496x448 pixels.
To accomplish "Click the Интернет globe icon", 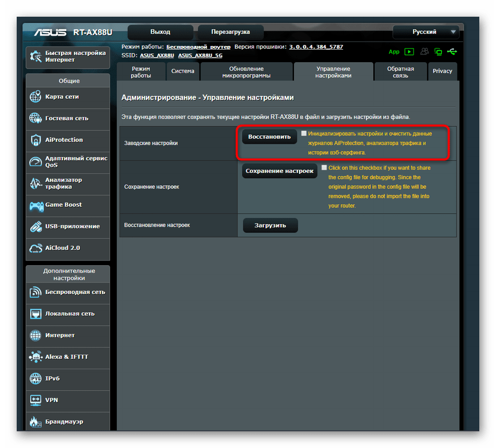I will (36, 335).
